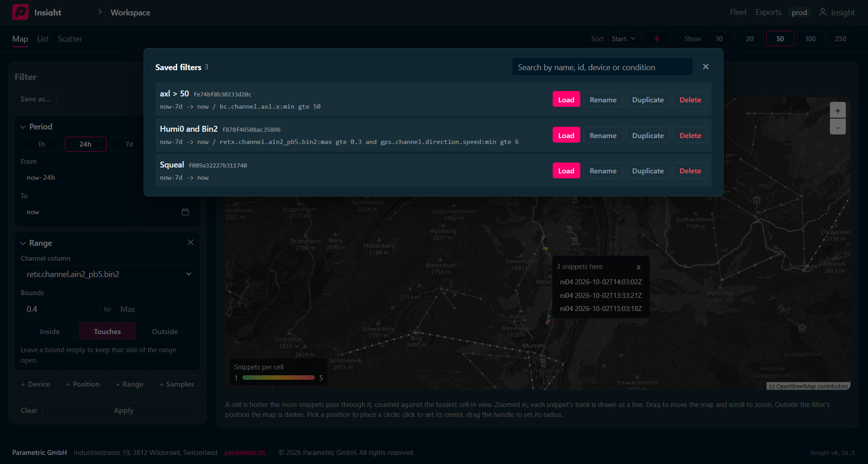This screenshot has width=868, height=464.
Task: Load the Squeal saved filter
Action: pos(566,171)
